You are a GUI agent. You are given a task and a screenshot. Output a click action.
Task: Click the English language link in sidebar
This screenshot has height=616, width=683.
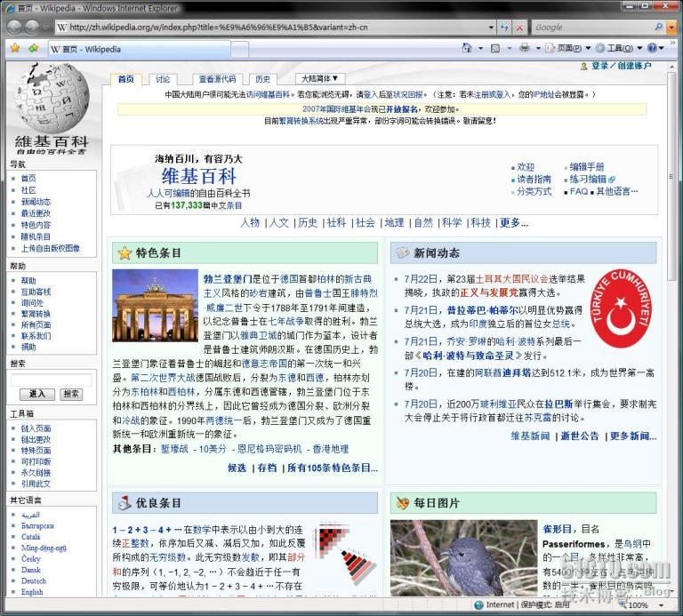point(32,592)
